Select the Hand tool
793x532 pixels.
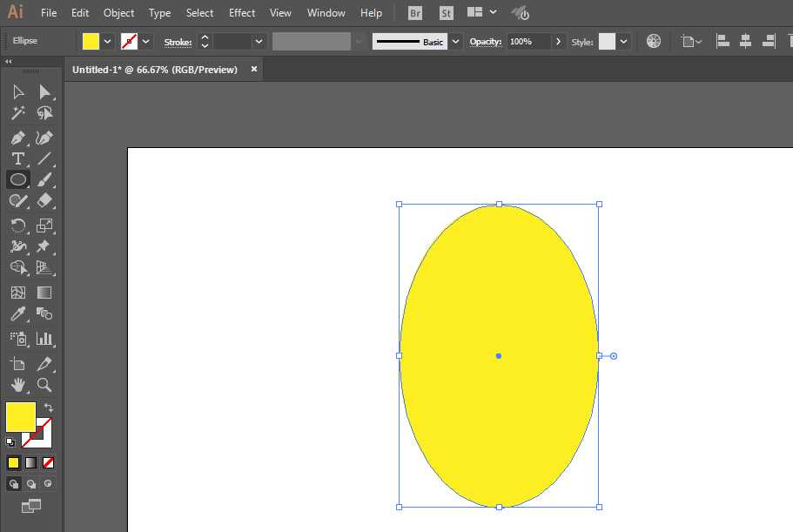click(x=17, y=384)
